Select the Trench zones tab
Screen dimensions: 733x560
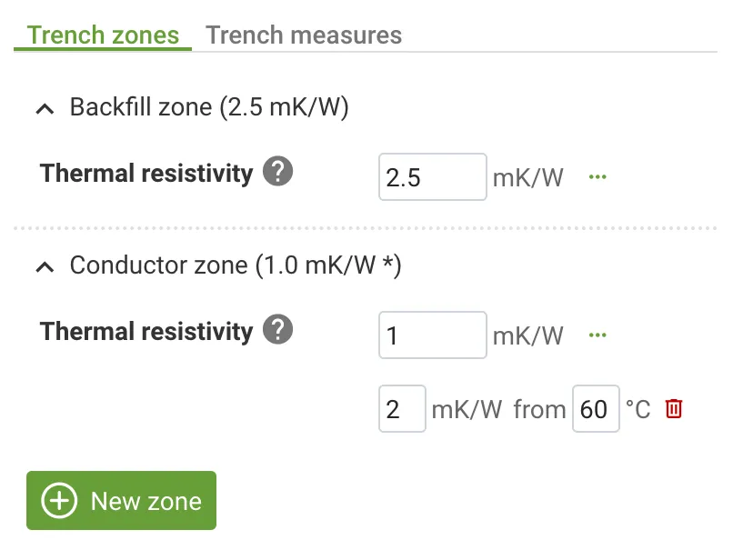point(102,35)
